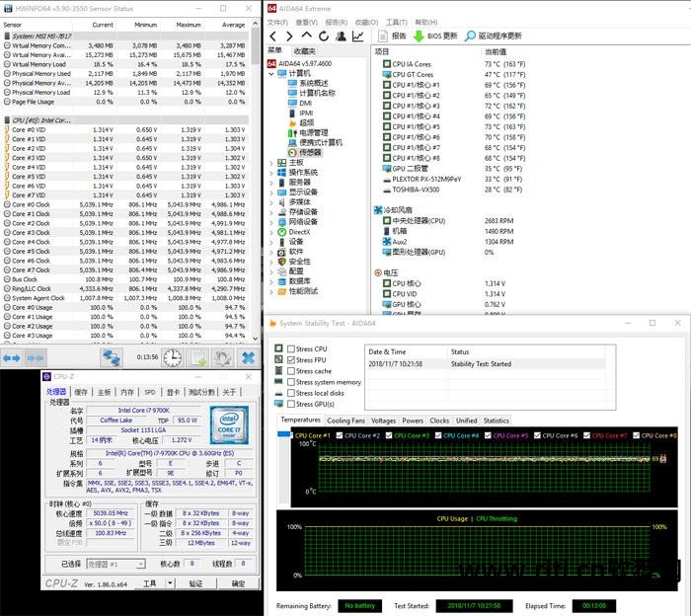The width and height of the screenshot is (691, 616).
Task: Expand the 性能测试 tree node
Action: coord(271,291)
